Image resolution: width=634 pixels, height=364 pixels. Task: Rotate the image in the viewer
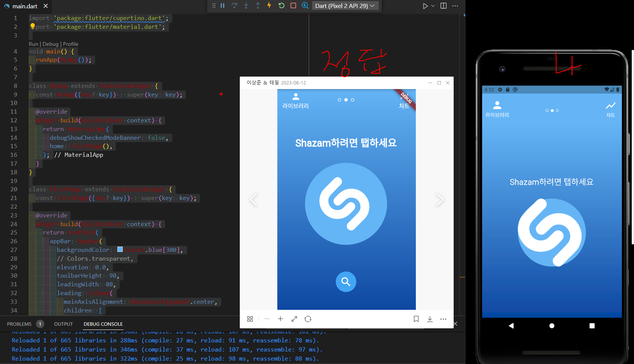coord(308,319)
